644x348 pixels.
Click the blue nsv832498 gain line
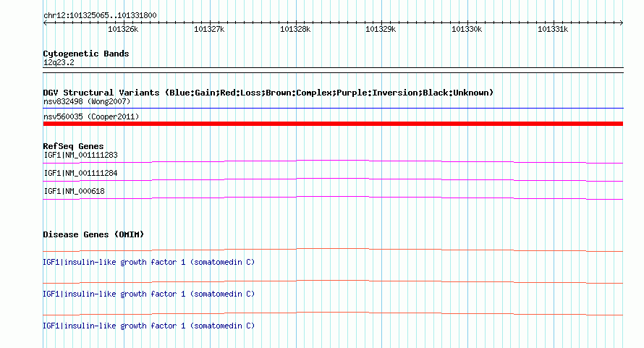click(x=333, y=109)
